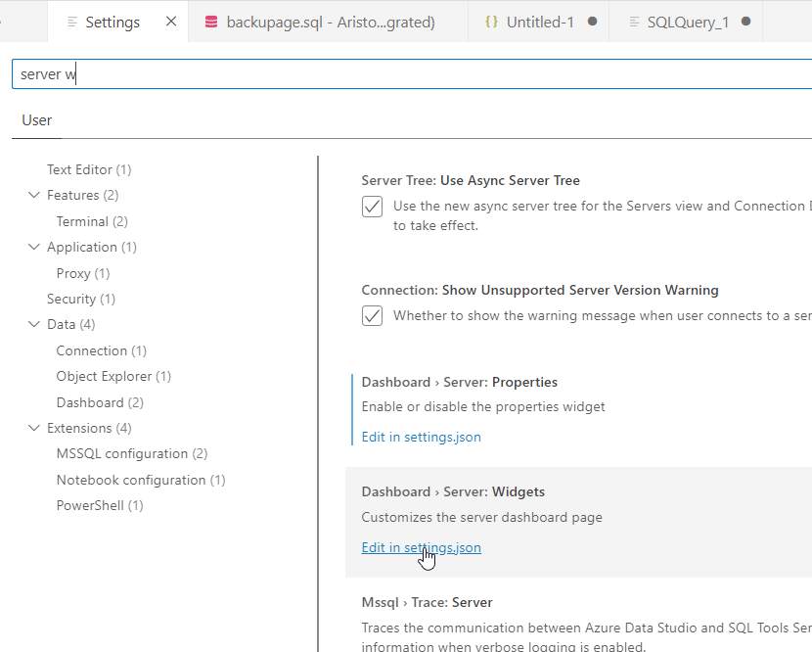Open the SQLQuery_1 tab

point(688,22)
